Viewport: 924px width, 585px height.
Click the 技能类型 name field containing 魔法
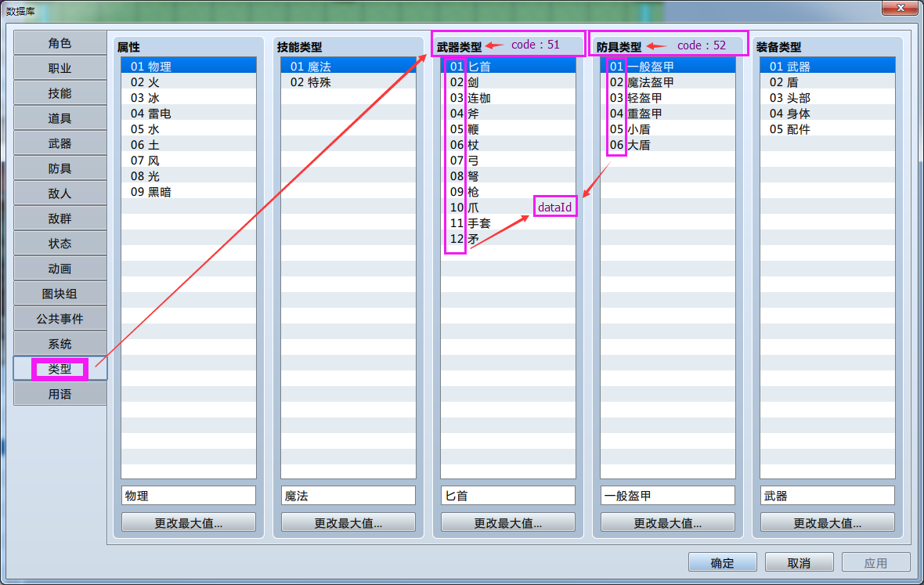coord(348,496)
